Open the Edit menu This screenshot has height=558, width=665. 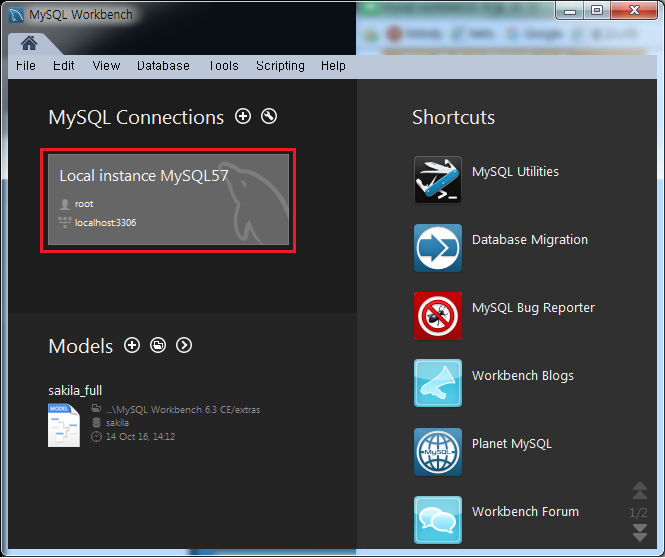[64, 66]
